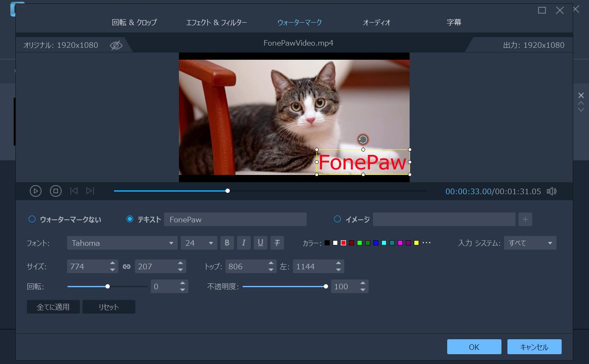Toggle underline text formatting
This screenshot has width=589, height=364.
click(x=260, y=243)
